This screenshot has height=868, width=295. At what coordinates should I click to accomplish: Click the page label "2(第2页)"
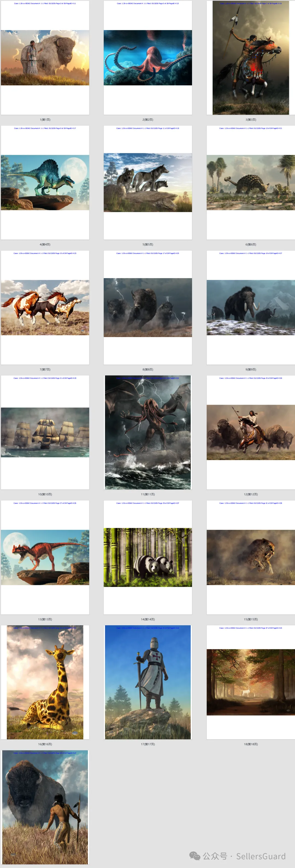point(148,120)
